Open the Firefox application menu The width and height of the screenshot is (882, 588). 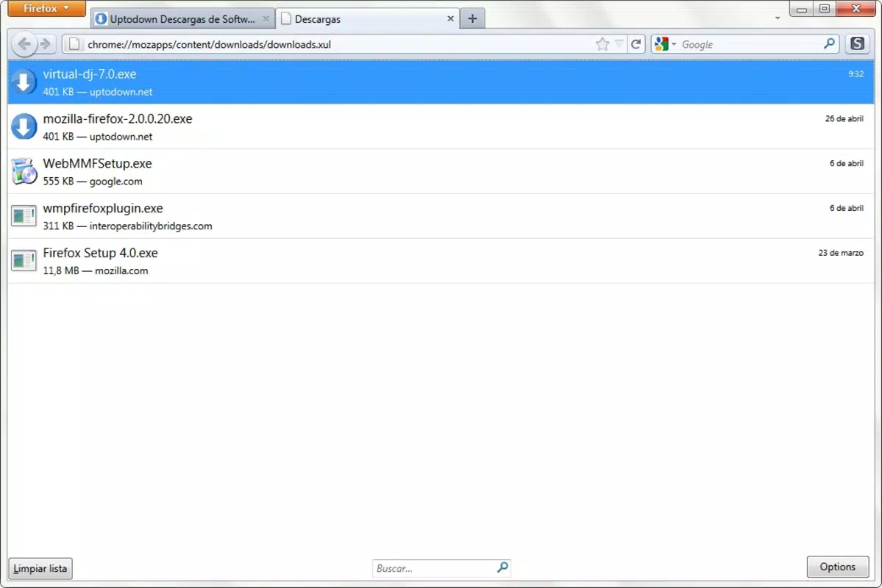click(46, 8)
